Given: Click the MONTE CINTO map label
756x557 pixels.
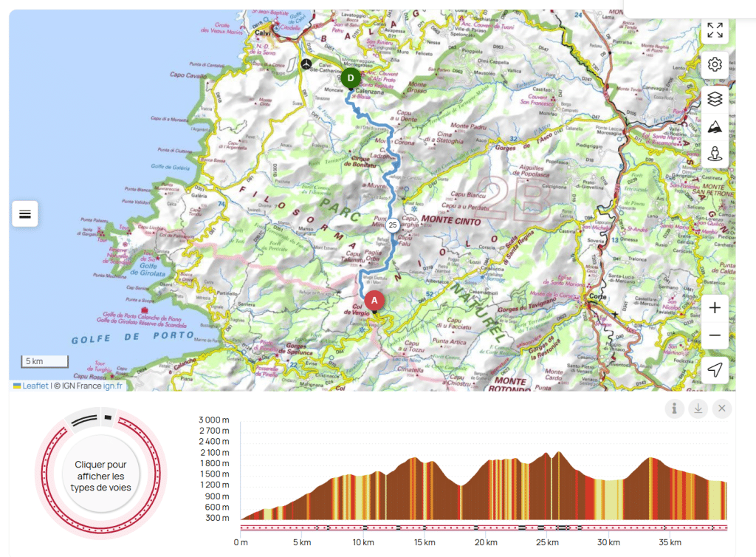Looking at the screenshot, I should [451, 220].
